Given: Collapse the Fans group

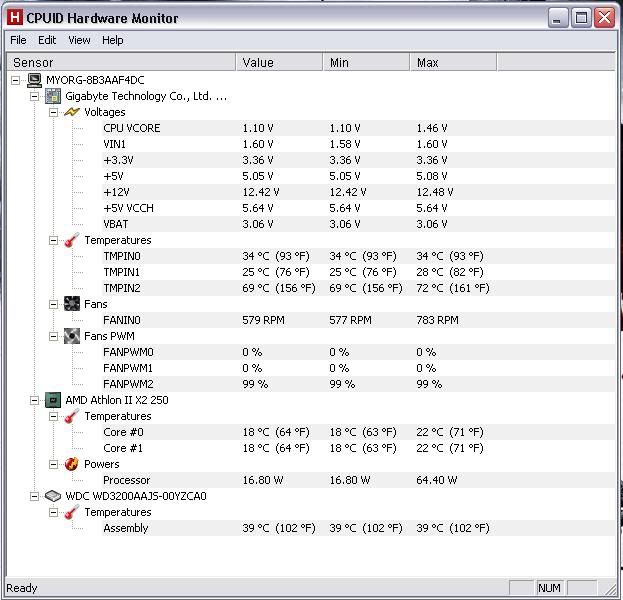Looking at the screenshot, I should click(x=53, y=304).
